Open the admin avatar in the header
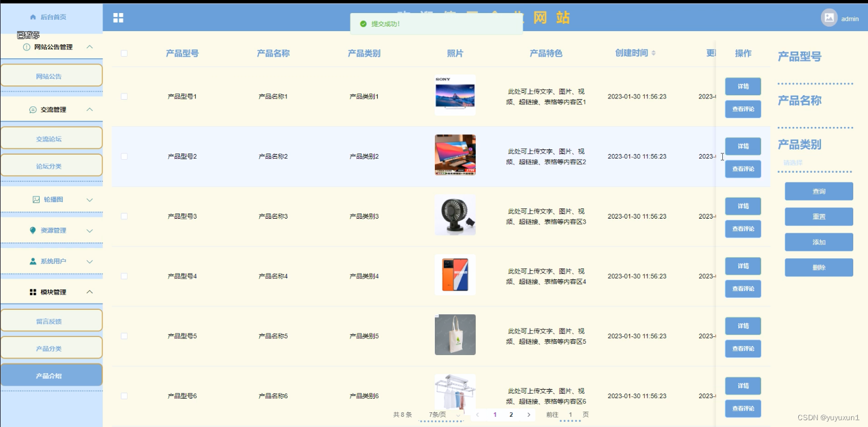 click(829, 18)
